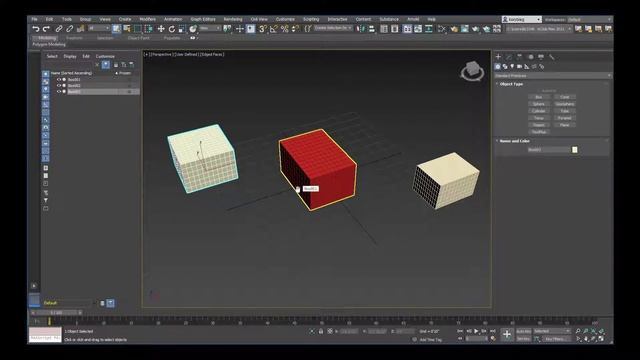Open the Standard Primitives dropdown

[553, 76]
